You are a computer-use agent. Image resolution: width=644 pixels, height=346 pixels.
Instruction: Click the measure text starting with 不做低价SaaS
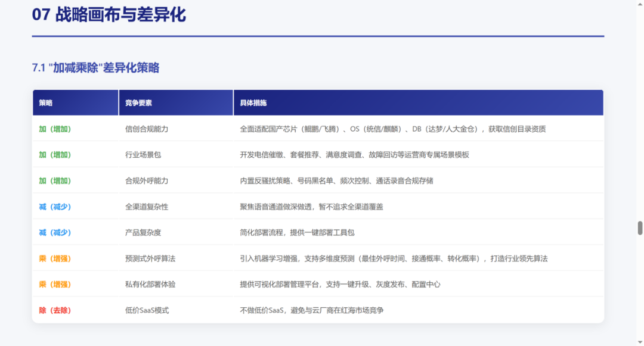point(311,310)
